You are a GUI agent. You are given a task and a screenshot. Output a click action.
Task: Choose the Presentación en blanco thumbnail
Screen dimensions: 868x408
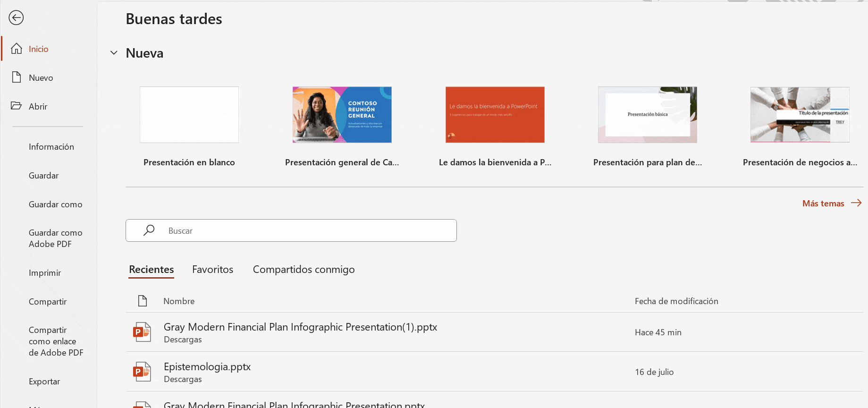tap(189, 115)
